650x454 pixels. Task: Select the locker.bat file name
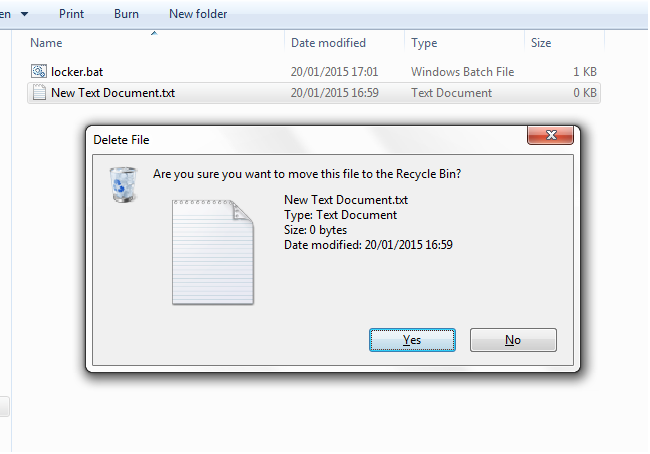point(77,72)
